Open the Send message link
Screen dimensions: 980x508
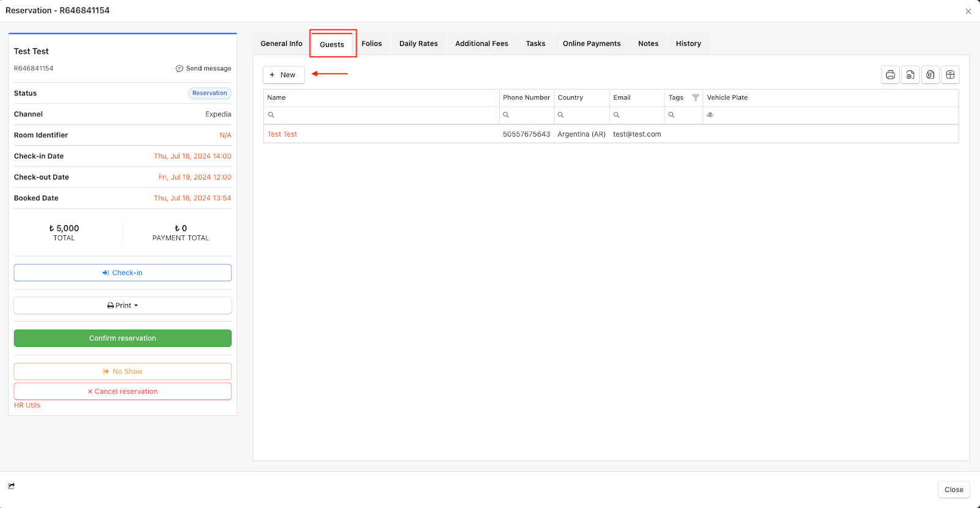[x=204, y=69]
